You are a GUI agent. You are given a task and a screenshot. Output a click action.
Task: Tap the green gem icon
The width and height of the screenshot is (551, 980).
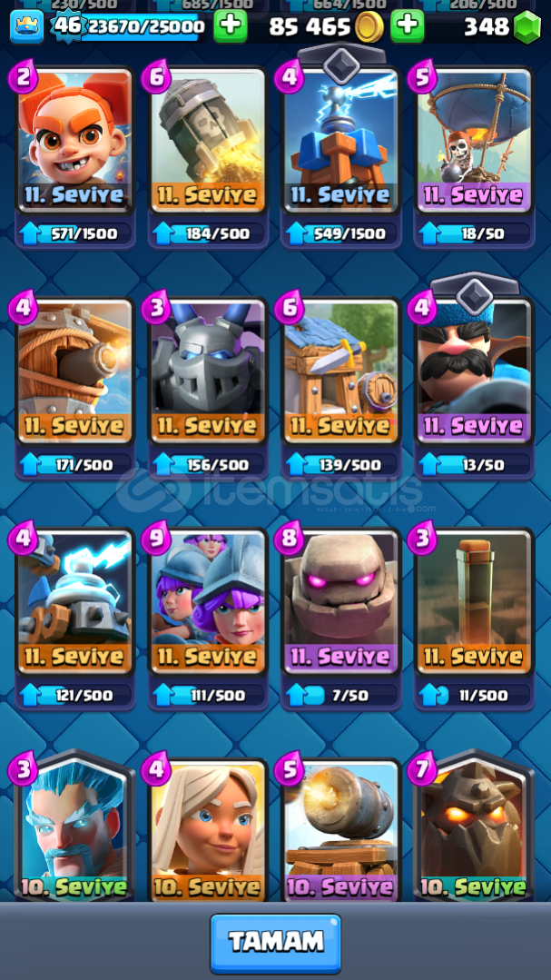526,27
